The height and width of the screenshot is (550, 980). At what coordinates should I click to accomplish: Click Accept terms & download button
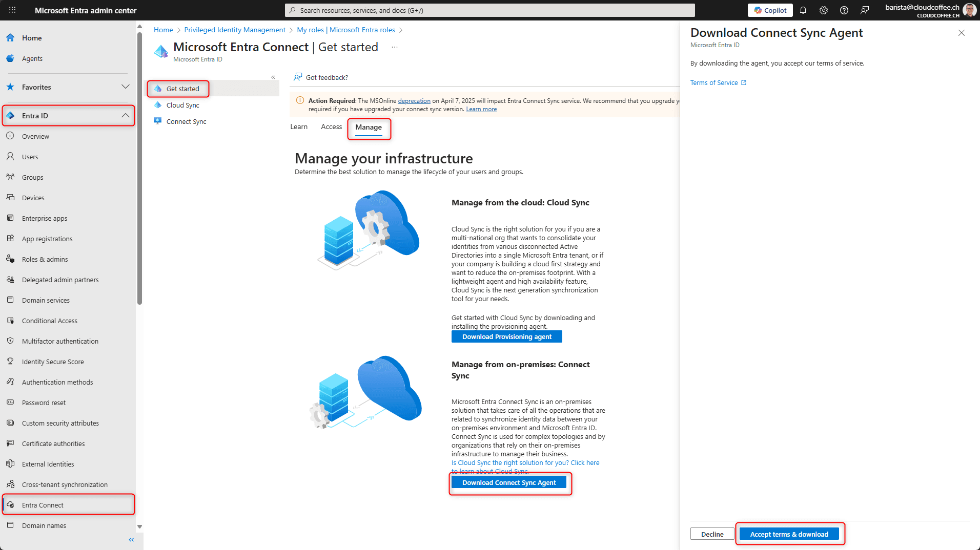coord(789,534)
